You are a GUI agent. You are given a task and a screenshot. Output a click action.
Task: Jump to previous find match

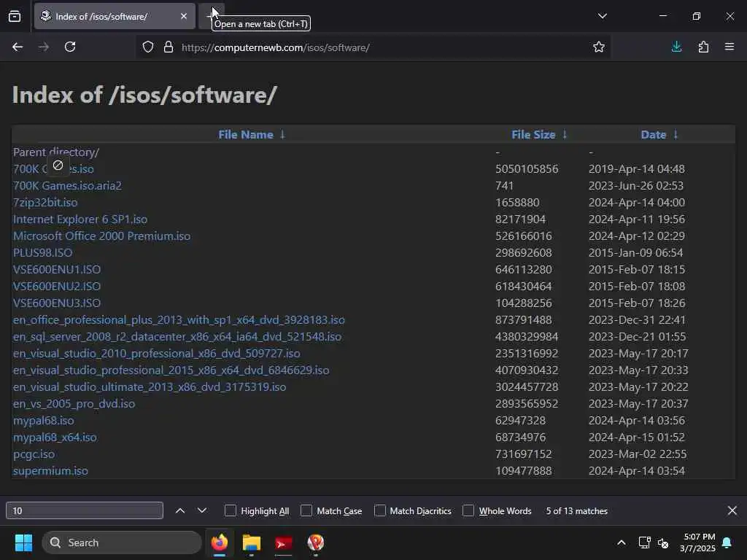click(180, 510)
